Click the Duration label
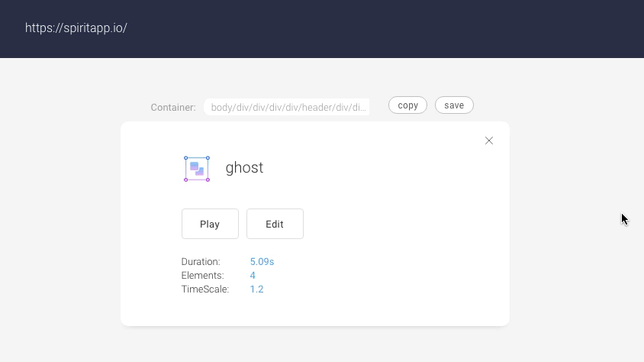This screenshot has width=644, height=362. 201,262
